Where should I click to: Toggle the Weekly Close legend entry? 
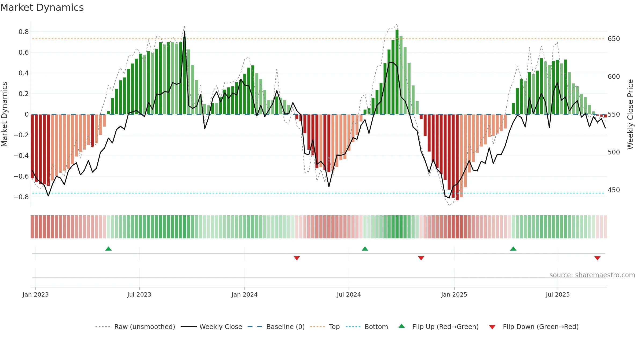(x=211, y=327)
